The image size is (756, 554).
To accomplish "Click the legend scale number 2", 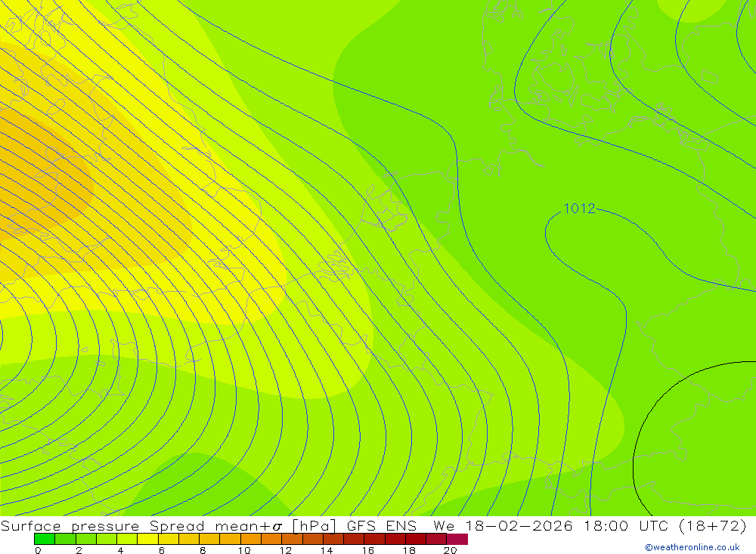I will coord(79,550).
